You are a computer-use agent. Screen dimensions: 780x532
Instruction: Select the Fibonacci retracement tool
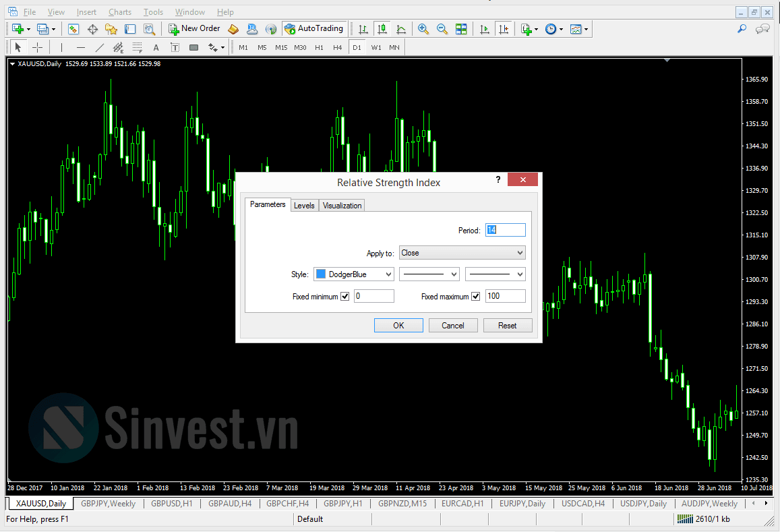point(138,48)
